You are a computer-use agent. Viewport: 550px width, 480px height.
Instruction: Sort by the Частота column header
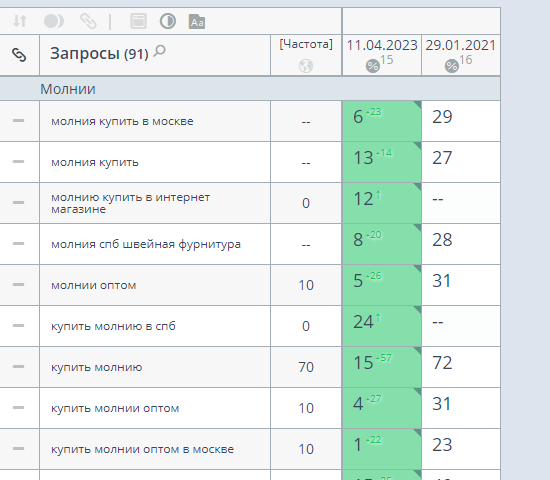(306, 44)
